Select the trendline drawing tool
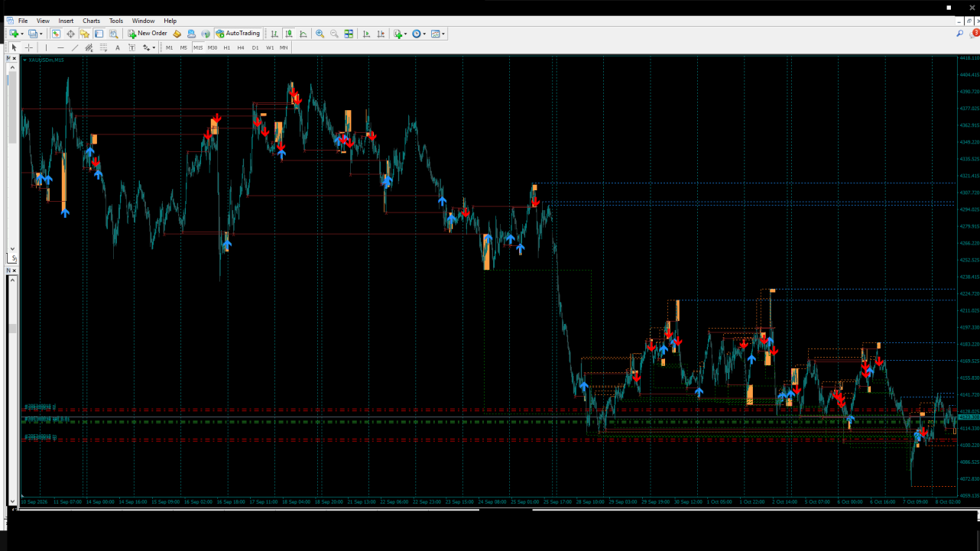 click(x=75, y=47)
